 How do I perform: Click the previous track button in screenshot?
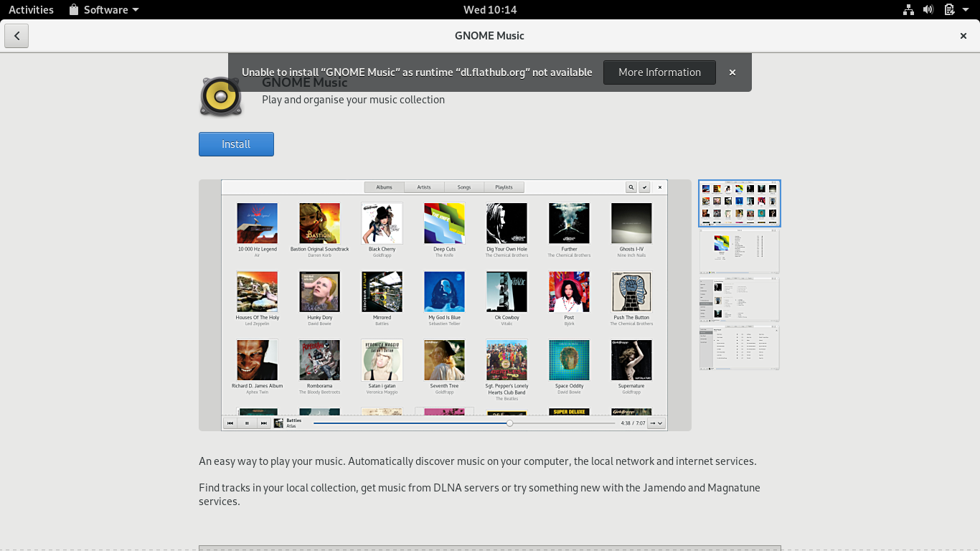coord(230,423)
